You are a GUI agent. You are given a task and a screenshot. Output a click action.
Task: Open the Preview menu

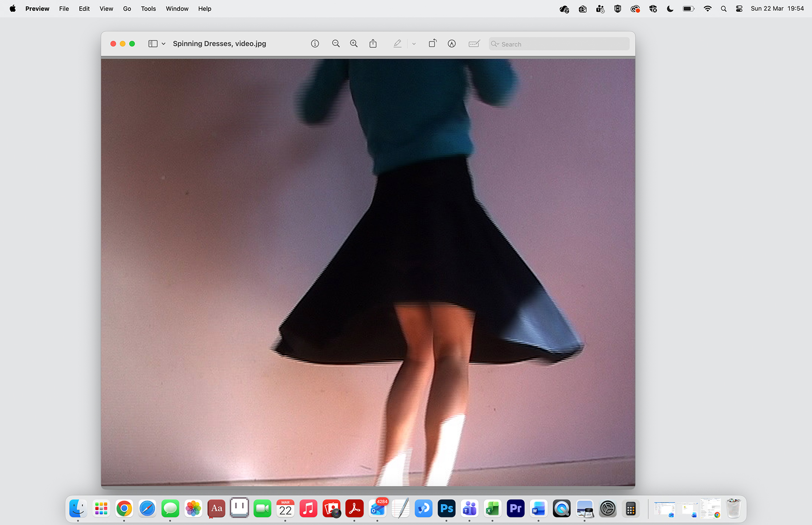pyautogui.click(x=37, y=8)
